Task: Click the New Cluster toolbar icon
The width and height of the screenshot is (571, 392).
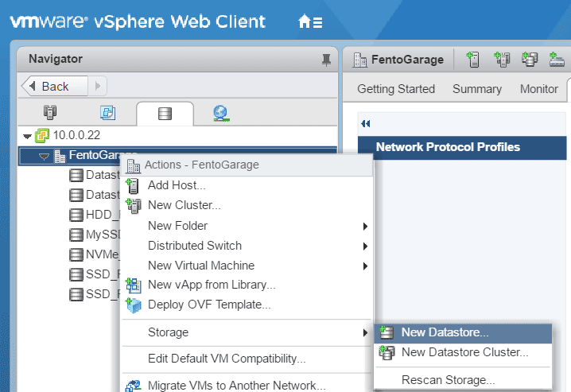Action: pos(502,60)
